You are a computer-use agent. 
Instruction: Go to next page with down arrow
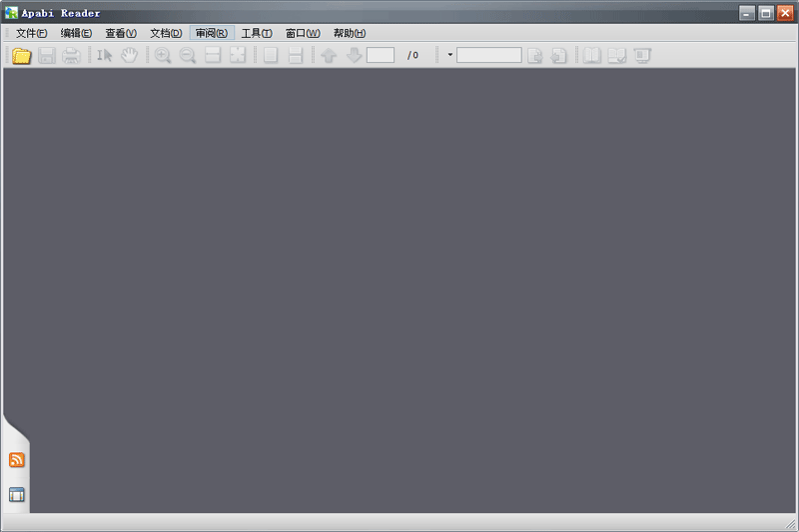pos(354,56)
